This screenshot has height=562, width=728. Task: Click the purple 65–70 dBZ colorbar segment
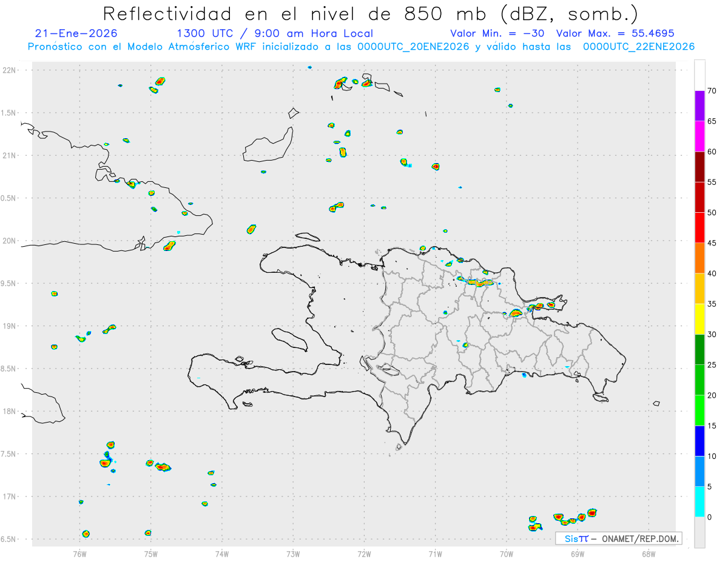tap(699, 106)
